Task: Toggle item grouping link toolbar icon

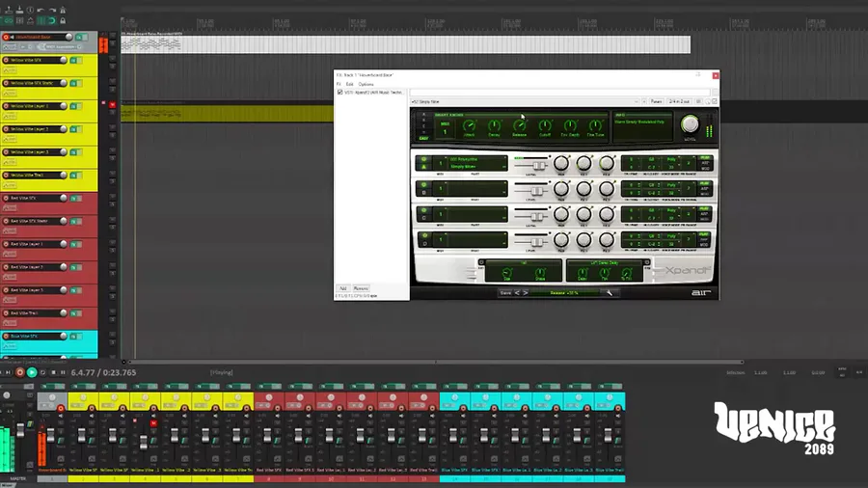Action: (9, 21)
